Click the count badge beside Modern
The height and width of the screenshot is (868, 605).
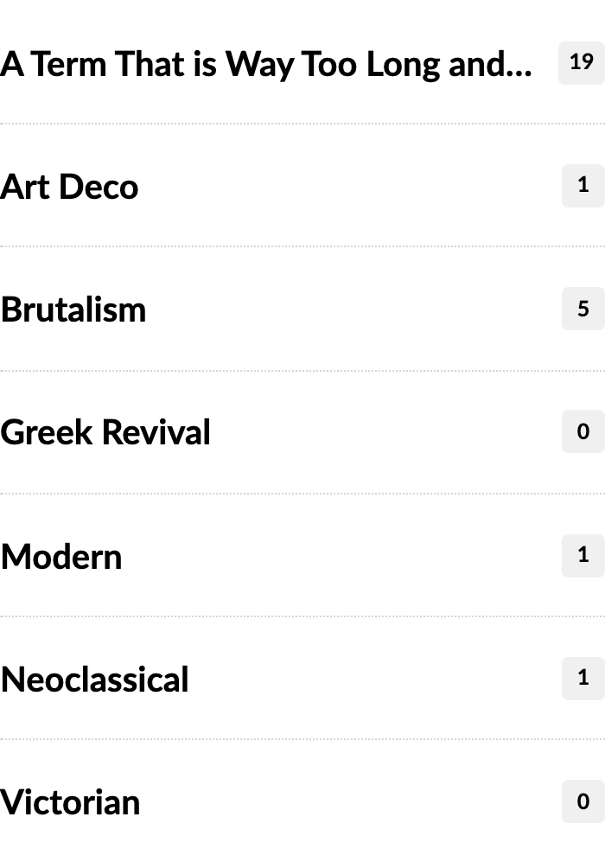coord(583,555)
